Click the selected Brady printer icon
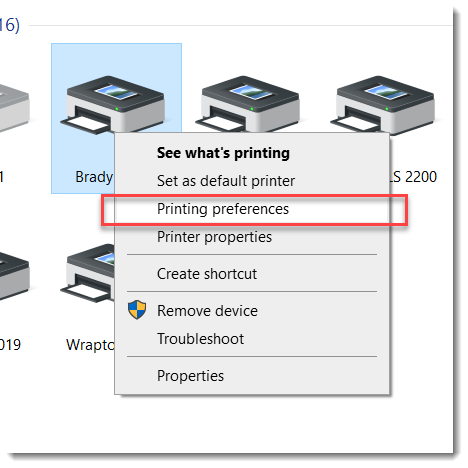This screenshot has height=468, width=468. 113,104
